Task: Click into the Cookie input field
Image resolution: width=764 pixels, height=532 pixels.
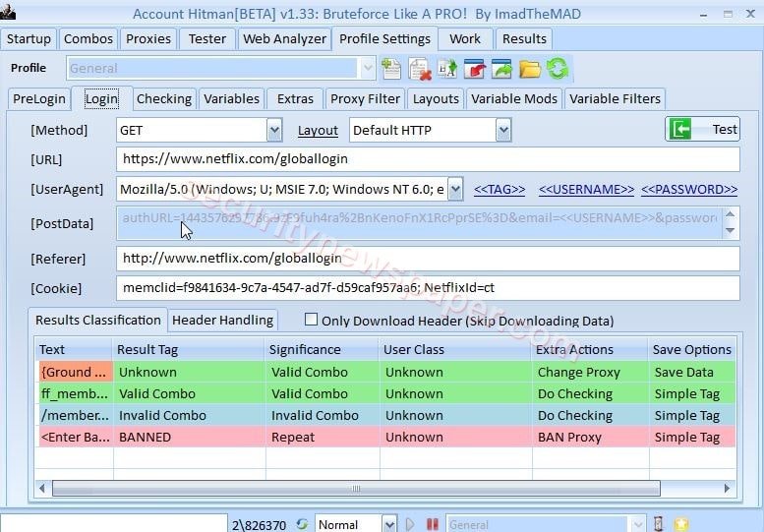Action: point(428,288)
